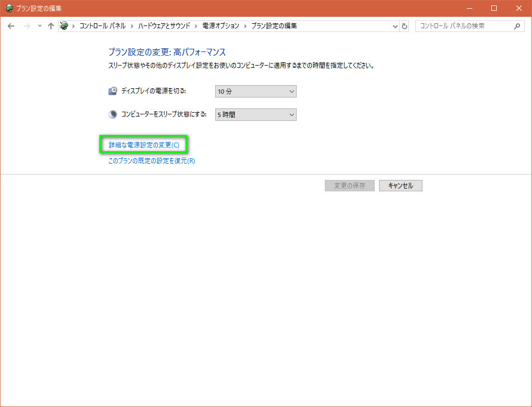Open the ディスプレイの電源を切る dropdown showing 10 分
The image size is (532, 407).
(x=255, y=92)
